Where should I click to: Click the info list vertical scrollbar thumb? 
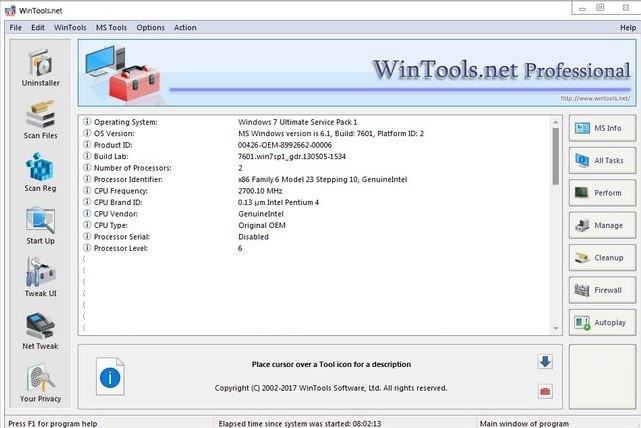coord(556,156)
